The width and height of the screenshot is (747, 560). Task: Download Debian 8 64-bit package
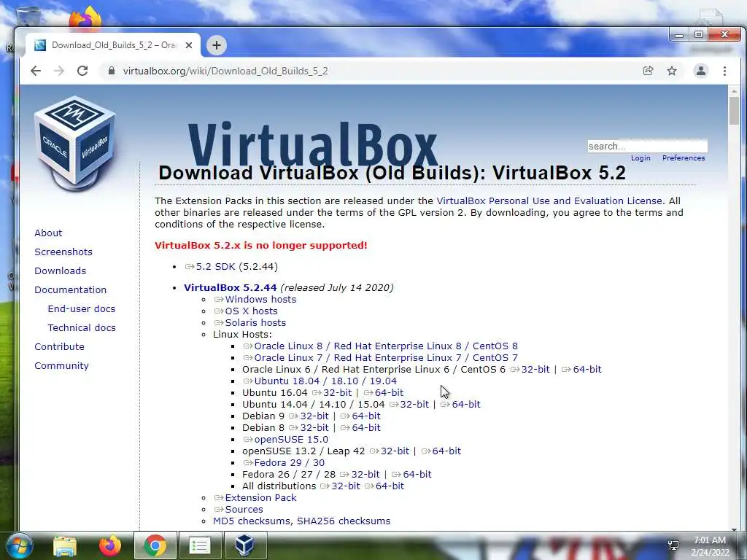coord(360,427)
